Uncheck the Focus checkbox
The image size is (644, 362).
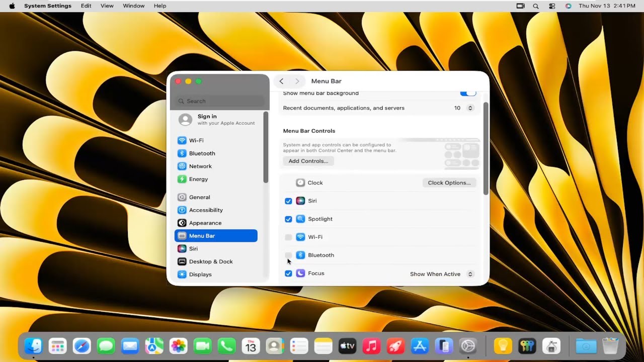pos(288,274)
